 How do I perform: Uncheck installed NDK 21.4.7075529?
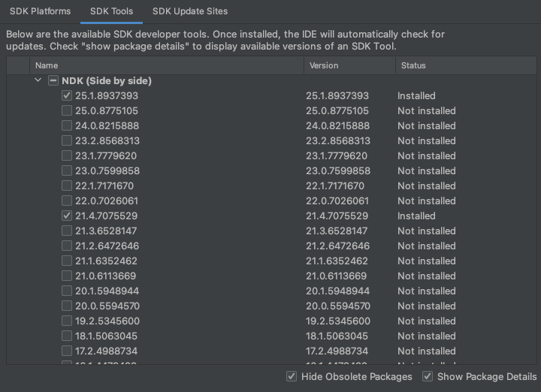tap(68, 216)
